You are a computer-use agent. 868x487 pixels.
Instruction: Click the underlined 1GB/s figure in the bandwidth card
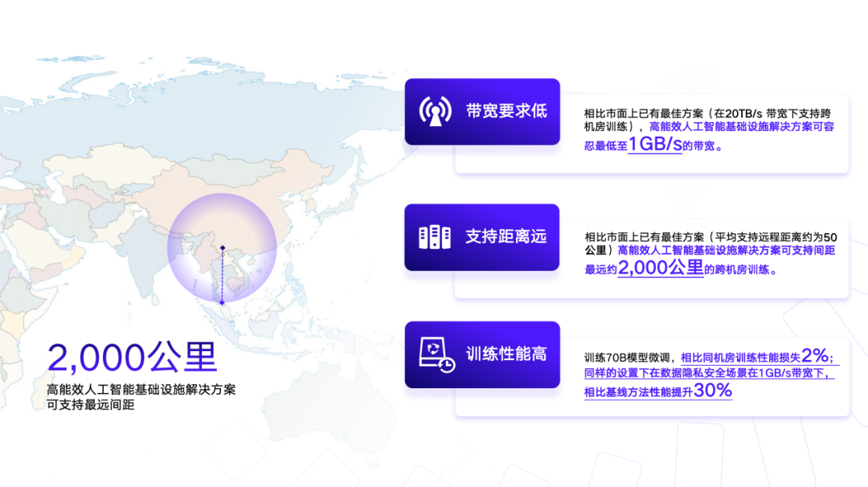[x=654, y=145]
